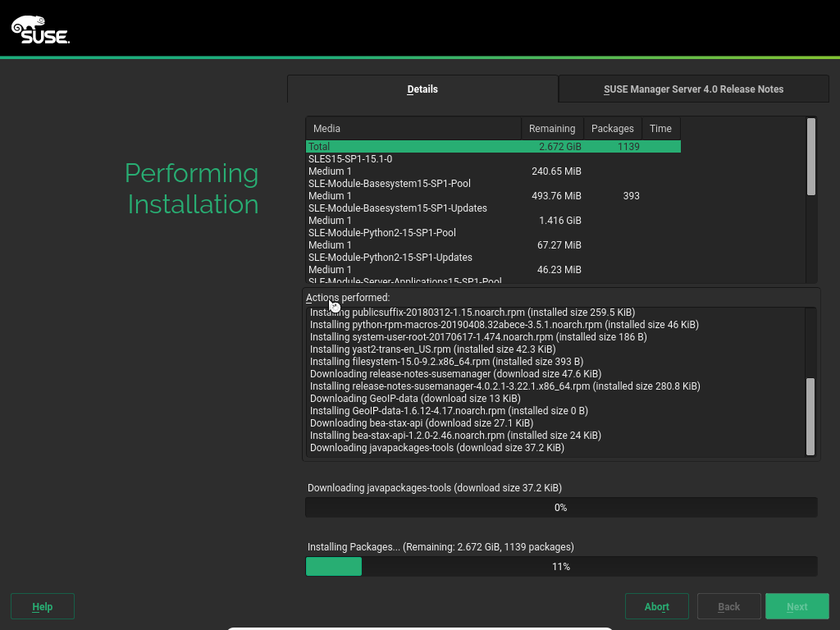Click the yast2-trans-en_US install log line
The image size is (840, 630).
pyautogui.click(x=432, y=349)
